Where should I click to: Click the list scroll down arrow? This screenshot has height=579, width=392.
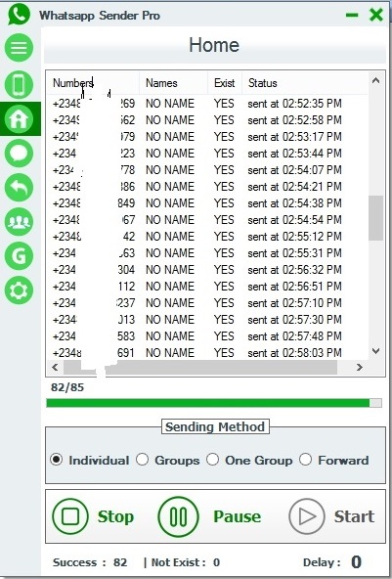[x=375, y=351]
